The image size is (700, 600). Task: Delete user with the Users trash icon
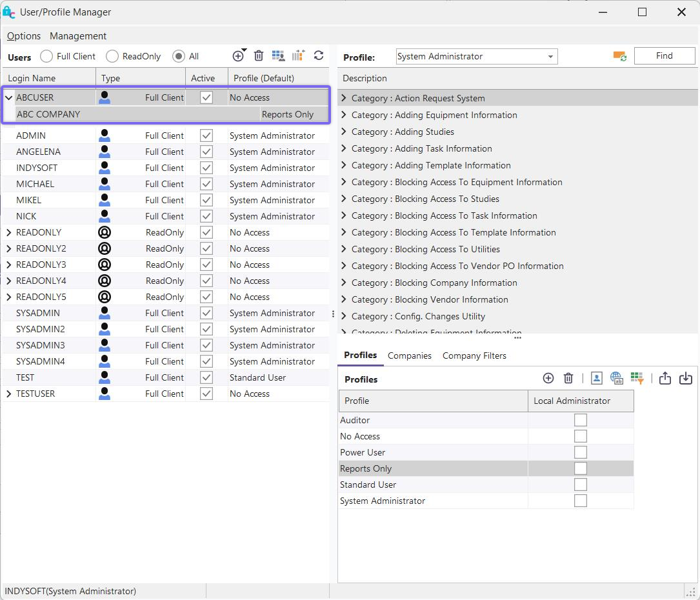259,56
